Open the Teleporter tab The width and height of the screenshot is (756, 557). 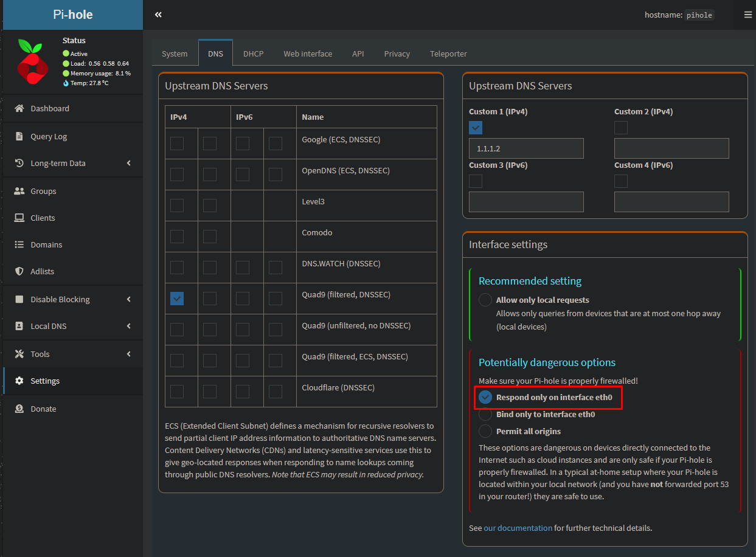pos(448,54)
